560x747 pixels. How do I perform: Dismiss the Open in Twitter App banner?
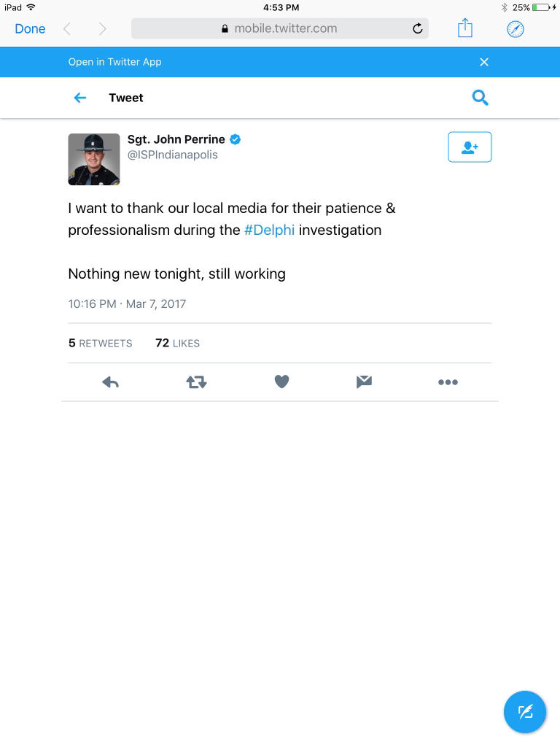[484, 62]
